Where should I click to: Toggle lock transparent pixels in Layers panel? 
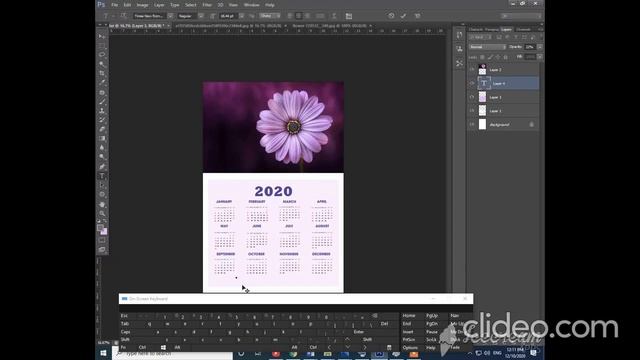pyautogui.click(x=482, y=57)
